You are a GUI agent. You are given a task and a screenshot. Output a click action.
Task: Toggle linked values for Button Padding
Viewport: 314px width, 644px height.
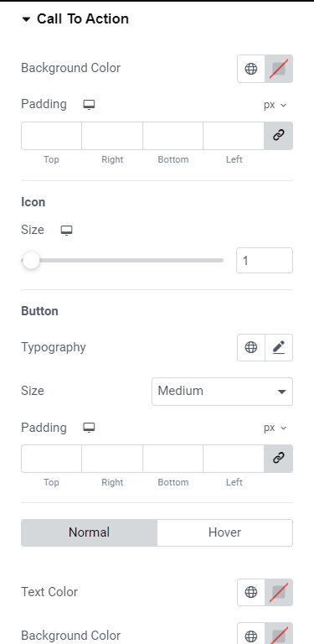(279, 459)
